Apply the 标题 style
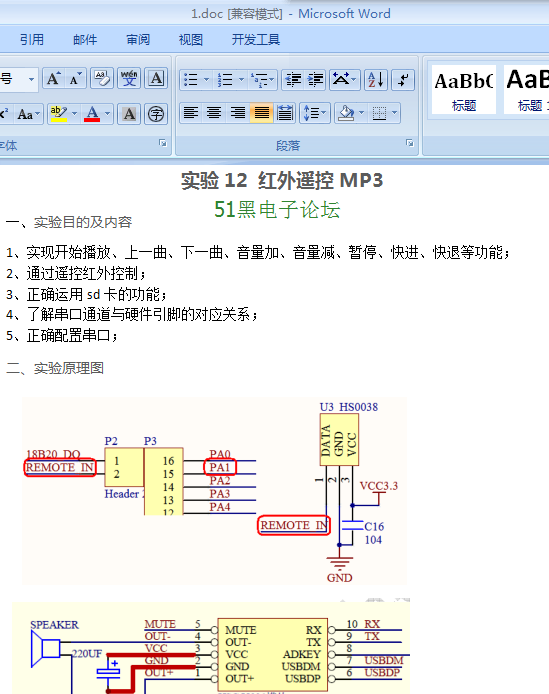 [464, 90]
